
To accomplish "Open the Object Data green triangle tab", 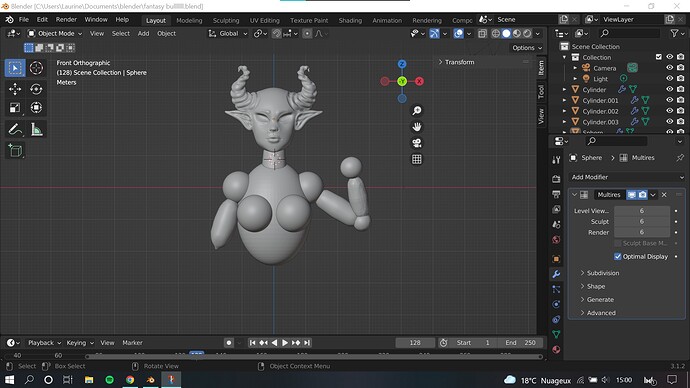I will (x=556, y=335).
